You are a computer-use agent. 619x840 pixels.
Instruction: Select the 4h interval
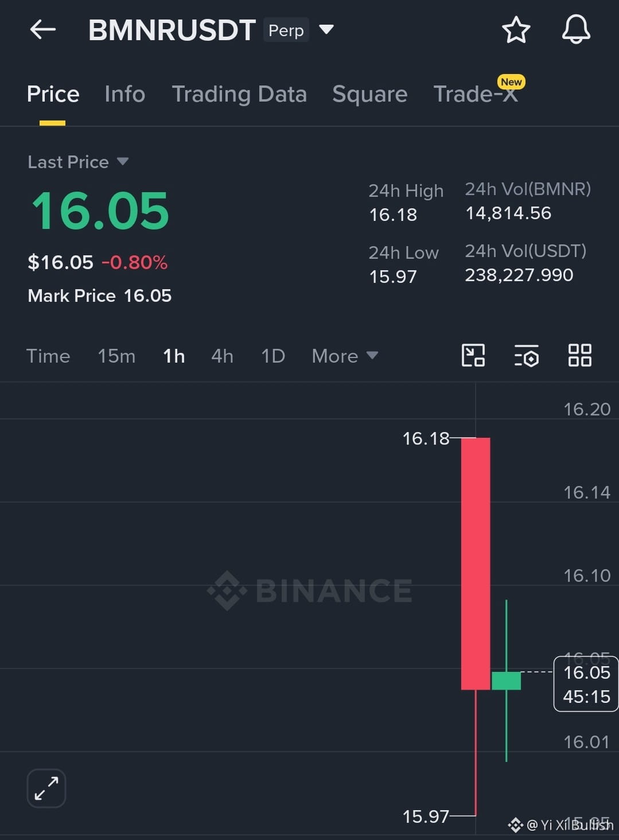pyautogui.click(x=222, y=356)
